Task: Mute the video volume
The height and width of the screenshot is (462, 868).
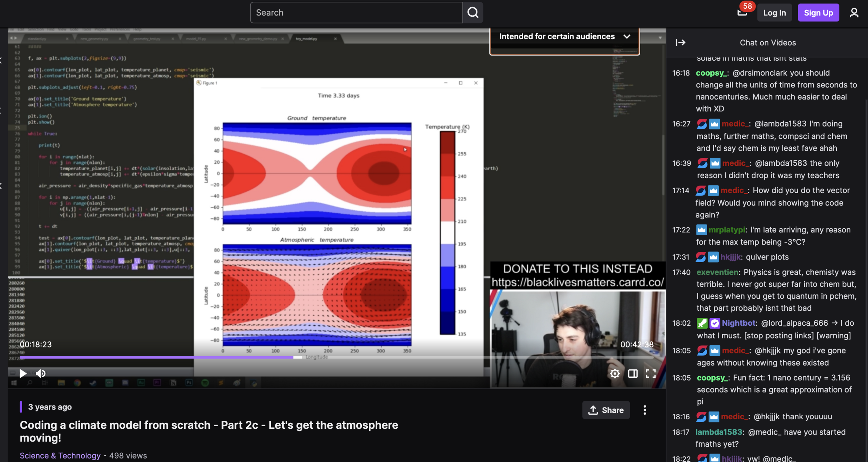Action: pyautogui.click(x=41, y=374)
